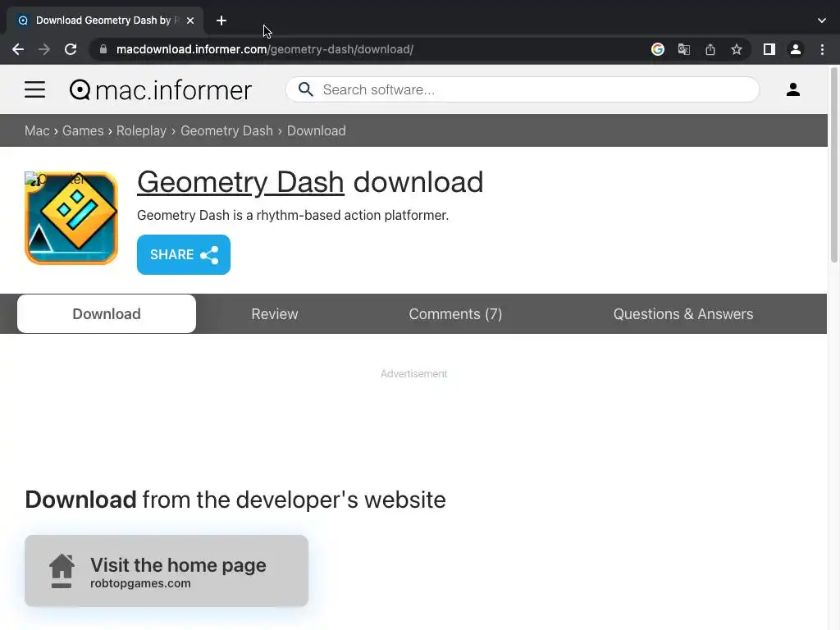Click the user account icon on site header
The width and height of the screenshot is (840, 630).
[792, 89]
